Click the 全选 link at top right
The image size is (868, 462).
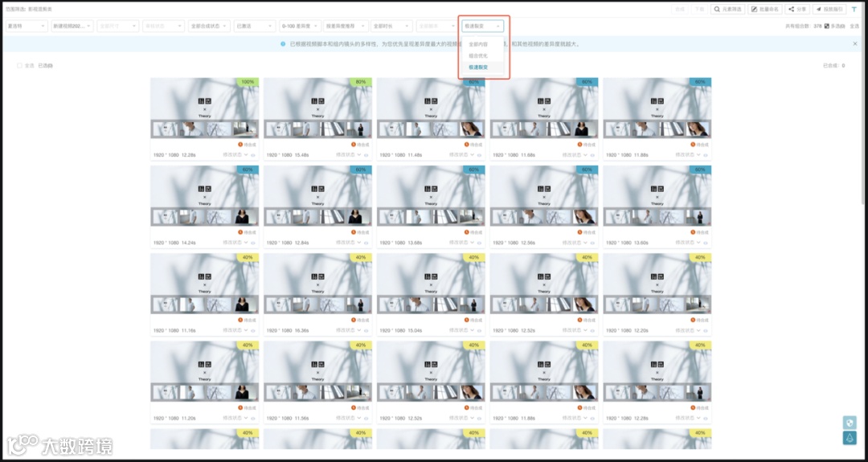click(854, 26)
